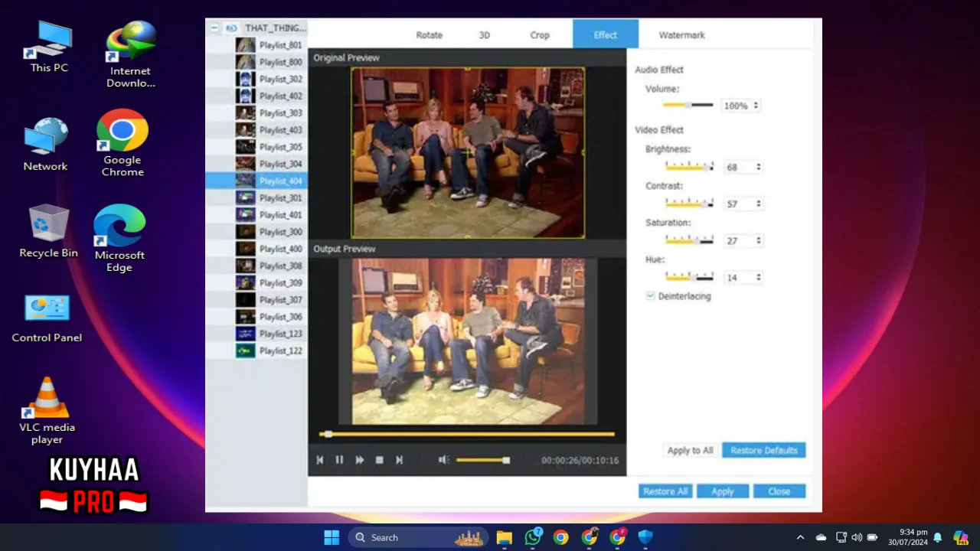Open Control Panel desktop icon
The height and width of the screenshot is (551, 980).
tap(47, 318)
